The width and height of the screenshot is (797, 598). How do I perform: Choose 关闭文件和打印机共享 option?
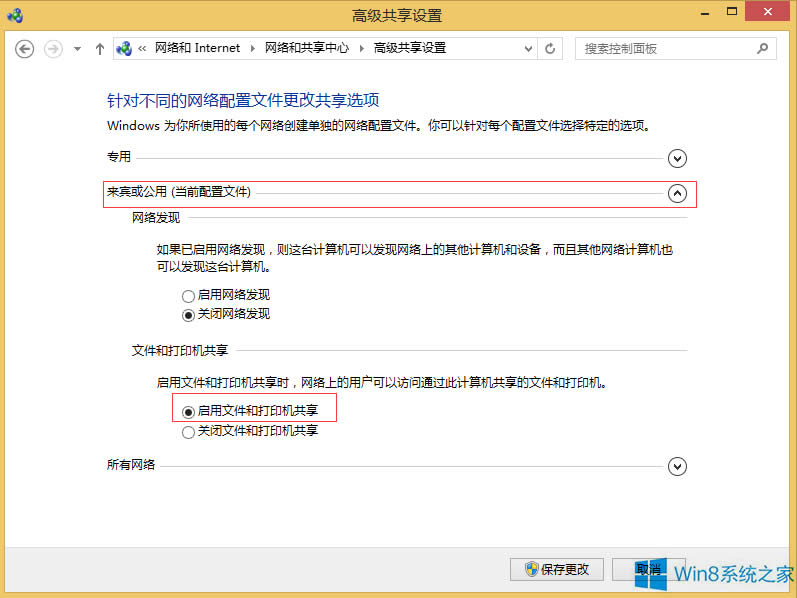188,432
